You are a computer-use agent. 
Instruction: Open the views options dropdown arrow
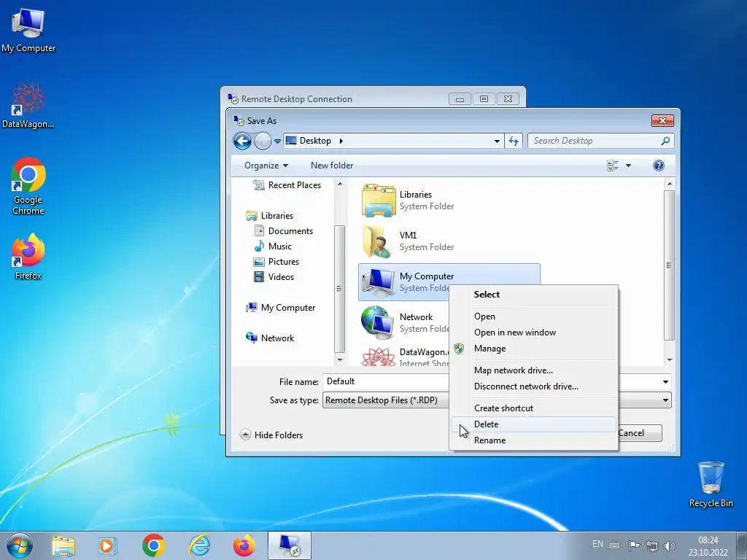click(628, 166)
